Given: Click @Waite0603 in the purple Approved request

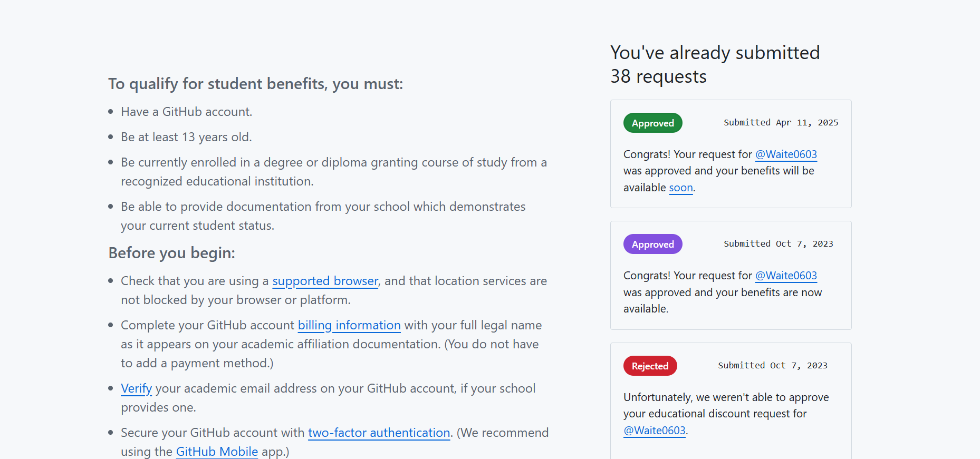Looking at the screenshot, I should tap(786, 276).
